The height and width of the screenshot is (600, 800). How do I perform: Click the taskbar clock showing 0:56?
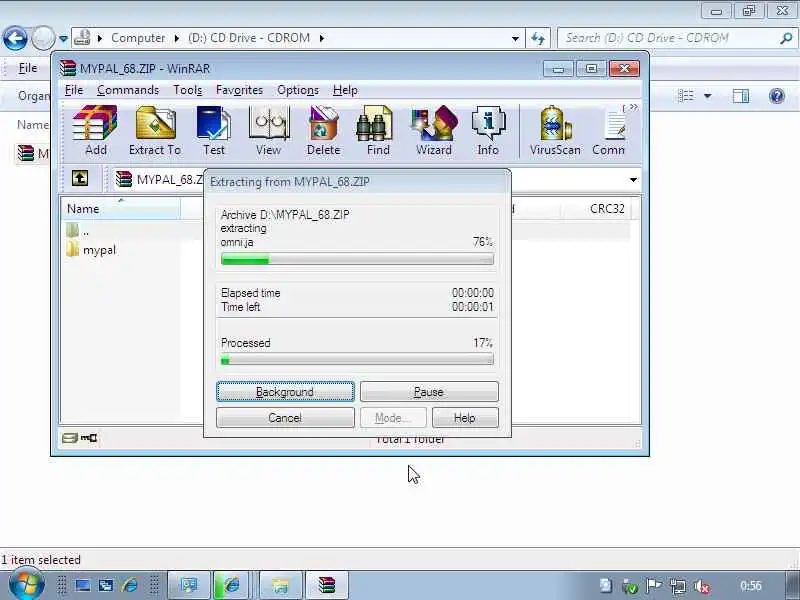pos(751,586)
